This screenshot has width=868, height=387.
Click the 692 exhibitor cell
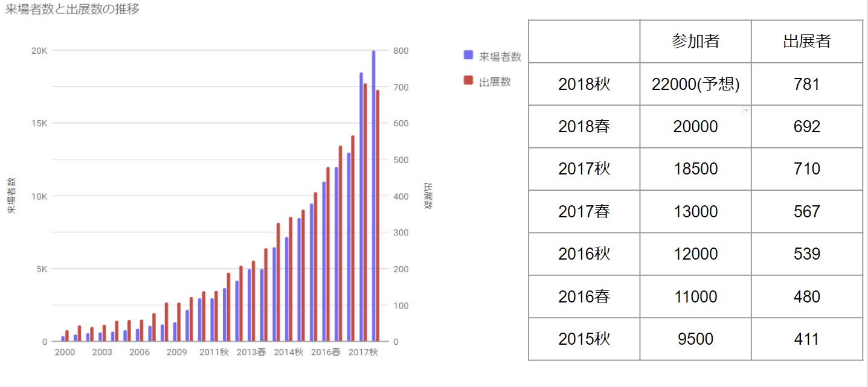807,127
